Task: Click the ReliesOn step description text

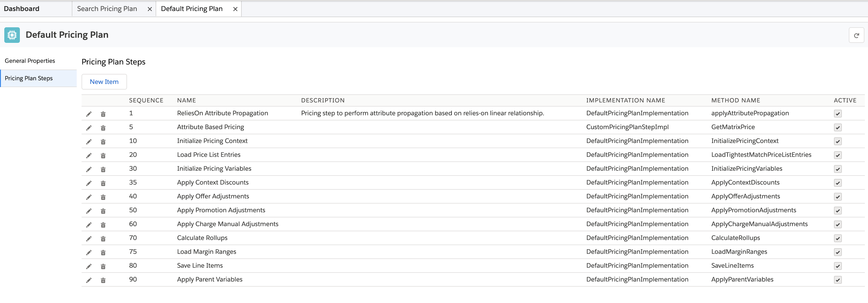Action: [x=423, y=113]
